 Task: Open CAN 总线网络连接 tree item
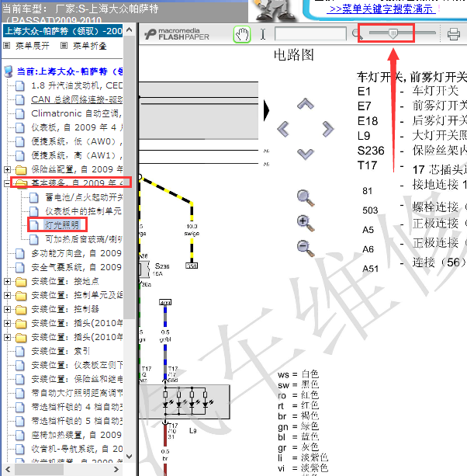(x=77, y=99)
